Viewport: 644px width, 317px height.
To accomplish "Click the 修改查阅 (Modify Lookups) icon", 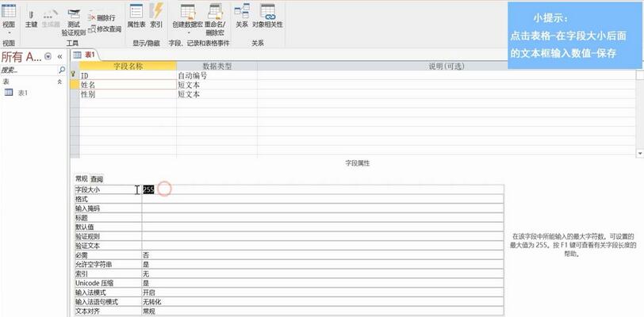I will pyautogui.click(x=105, y=29).
